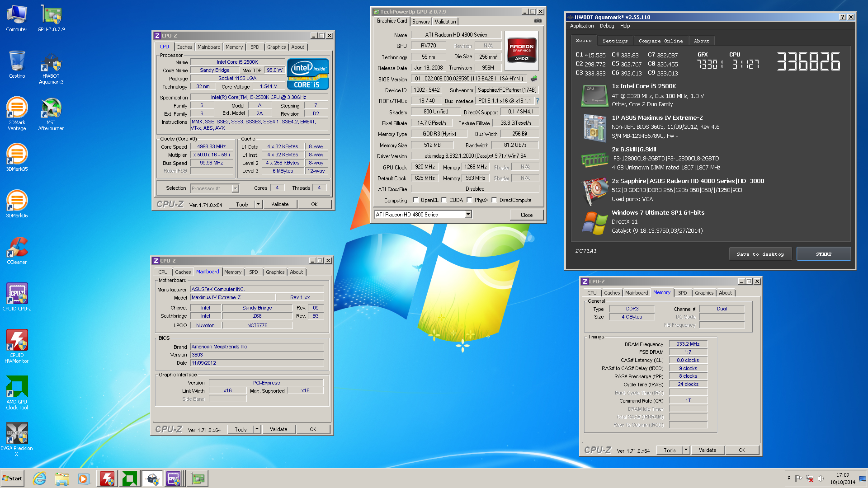This screenshot has width=868, height=488.
Task: Click Tools button in top CPU-Z window
Action: click(242, 204)
